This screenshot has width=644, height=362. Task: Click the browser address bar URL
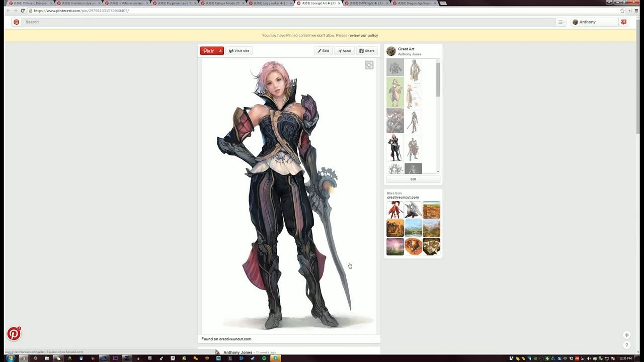click(82, 11)
